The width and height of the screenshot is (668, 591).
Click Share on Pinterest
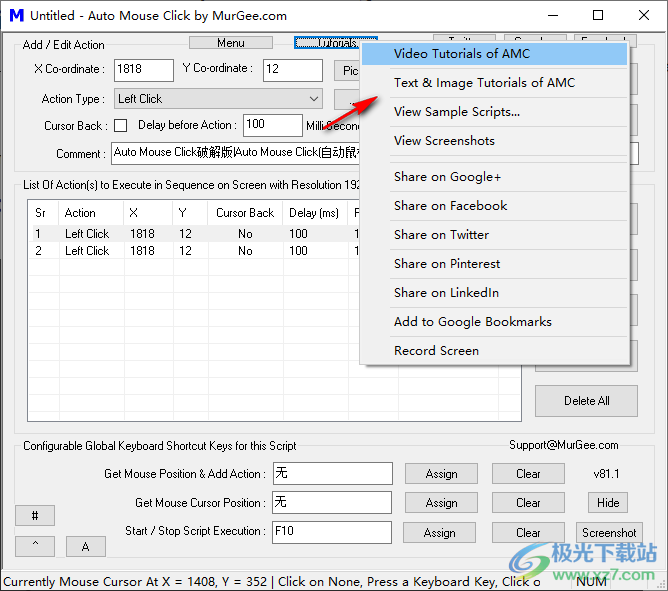click(x=494, y=264)
